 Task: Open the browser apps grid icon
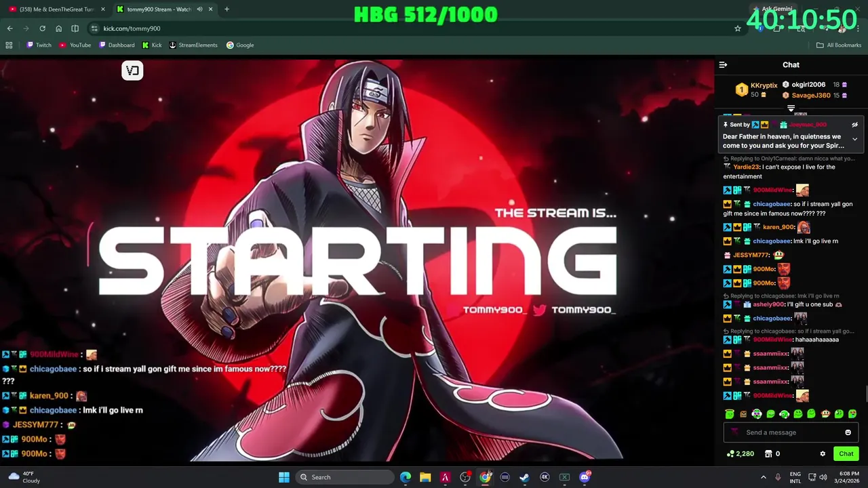click(x=9, y=45)
